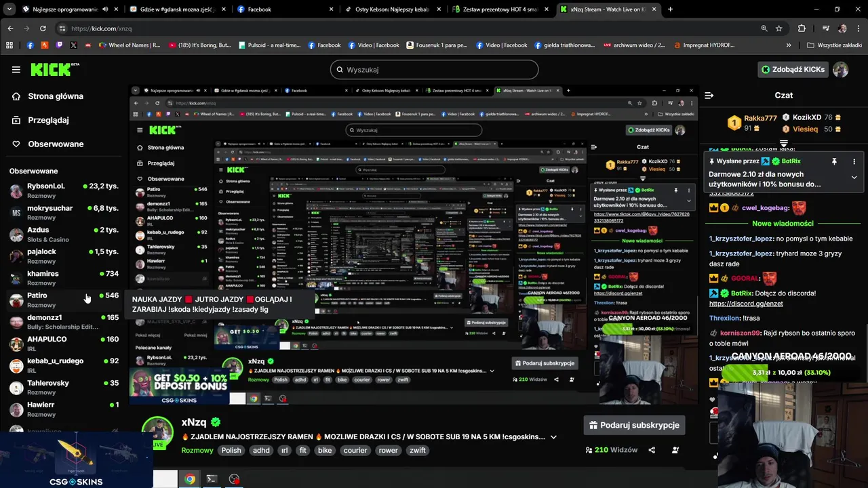
Task: Click the Chrome profile avatar in toolbar
Action: point(842,28)
